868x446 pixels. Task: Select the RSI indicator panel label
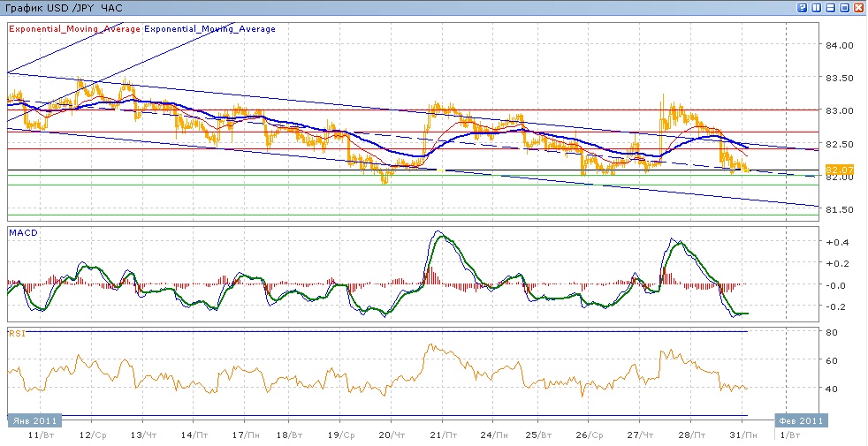[16, 333]
